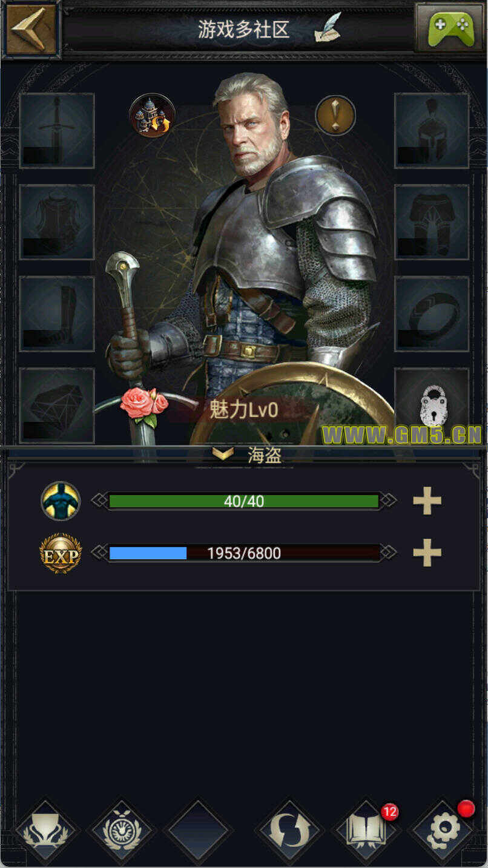This screenshot has width=488, height=868.
Task: Tap the exclamation mark info icon
Action: coord(335,115)
